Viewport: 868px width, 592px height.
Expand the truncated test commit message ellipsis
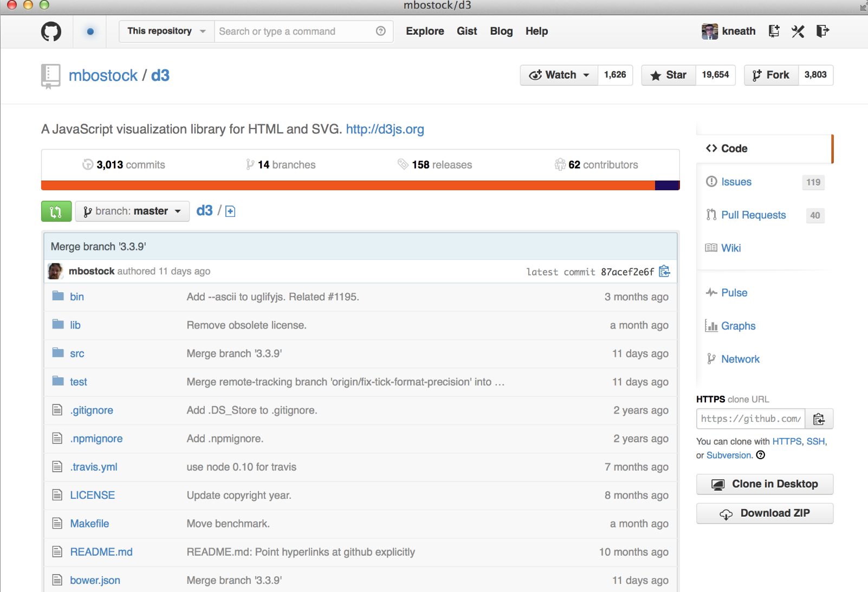tap(500, 382)
